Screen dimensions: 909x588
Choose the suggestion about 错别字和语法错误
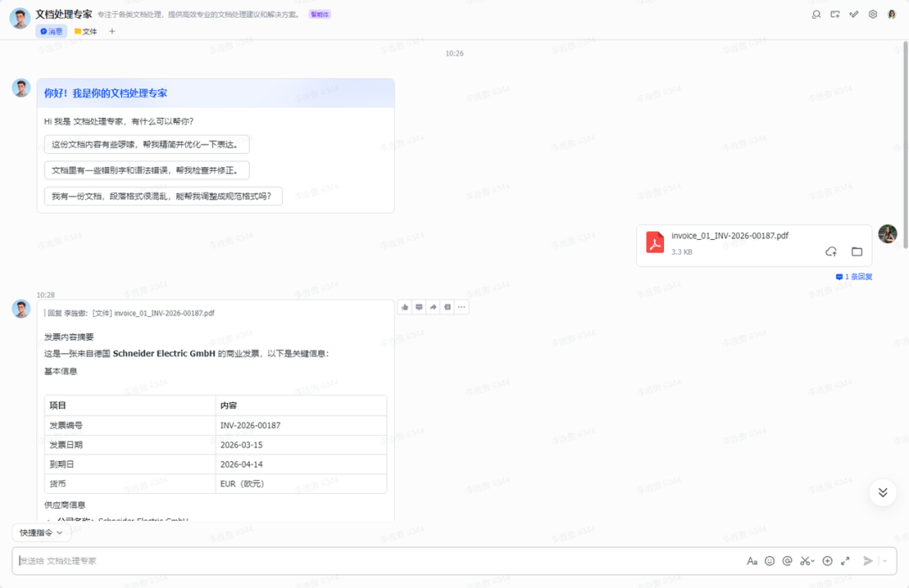coord(146,170)
